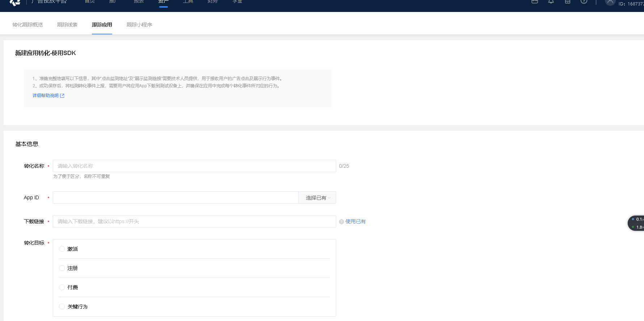Screen dimensions: 644x321
Task: Focus the 转化名称 input field
Action: (194, 166)
